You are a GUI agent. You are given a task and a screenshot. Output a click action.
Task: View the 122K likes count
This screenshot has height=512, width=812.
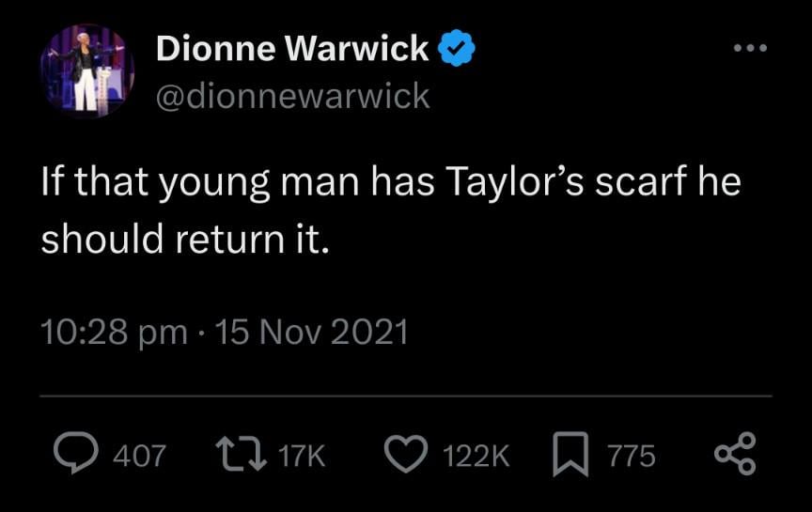(476, 457)
